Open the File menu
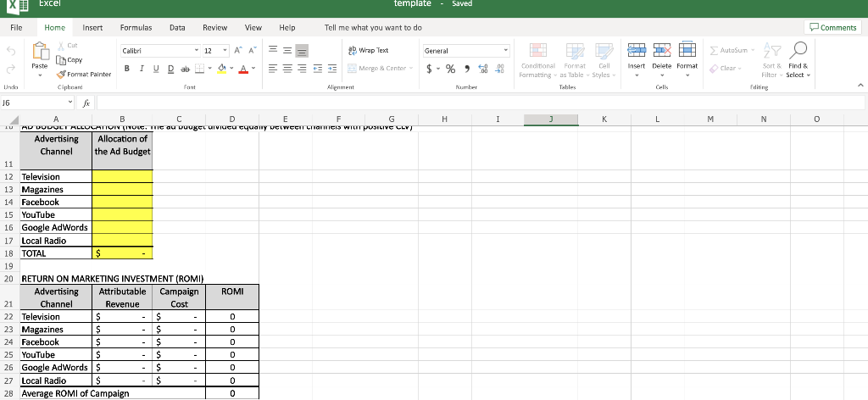The width and height of the screenshot is (868, 400). click(x=16, y=28)
